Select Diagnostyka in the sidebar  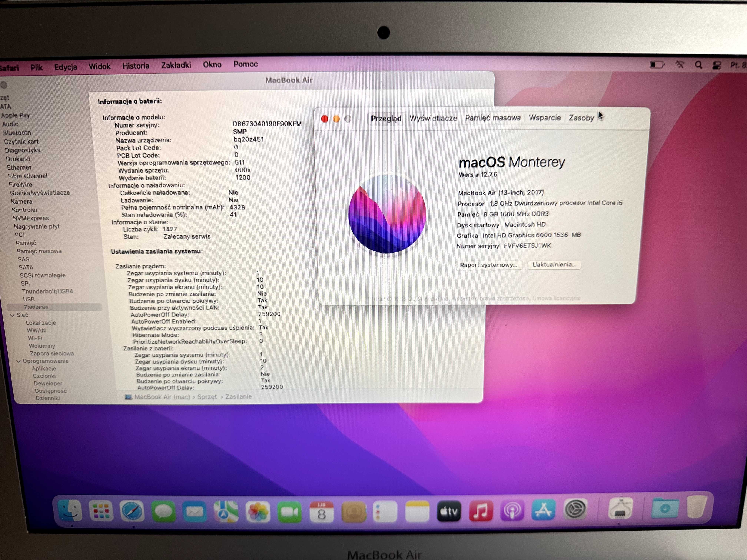coord(23,150)
